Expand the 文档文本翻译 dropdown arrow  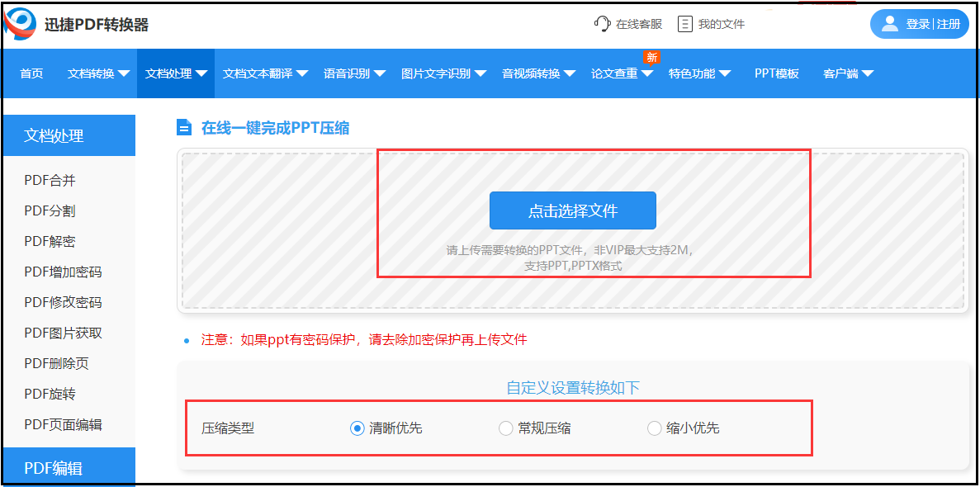coord(302,73)
